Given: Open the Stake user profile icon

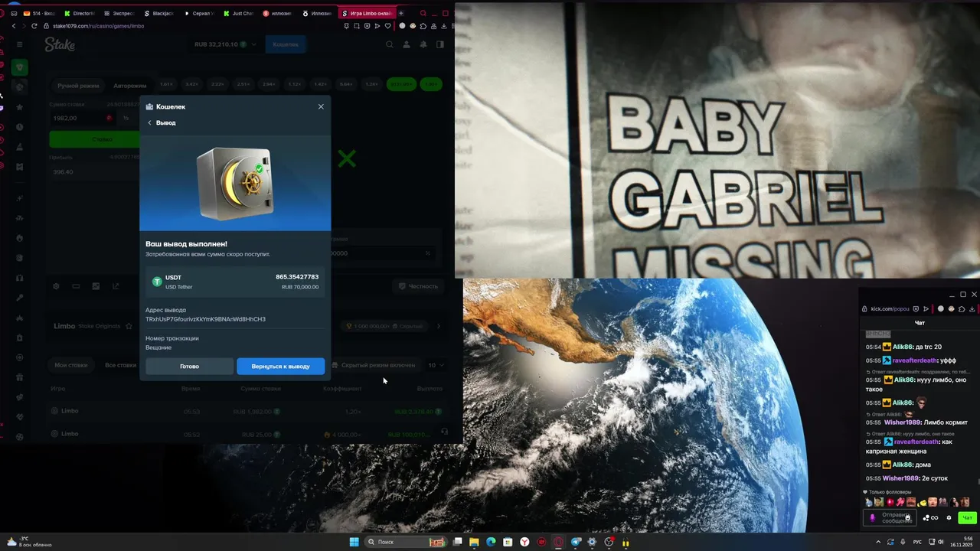Looking at the screenshot, I should pos(407,44).
